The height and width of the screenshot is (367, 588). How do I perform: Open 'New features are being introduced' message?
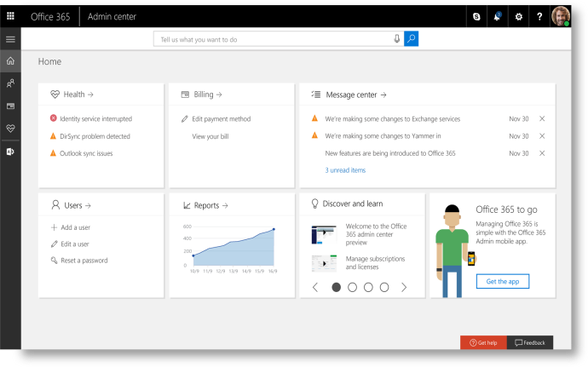(x=390, y=153)
